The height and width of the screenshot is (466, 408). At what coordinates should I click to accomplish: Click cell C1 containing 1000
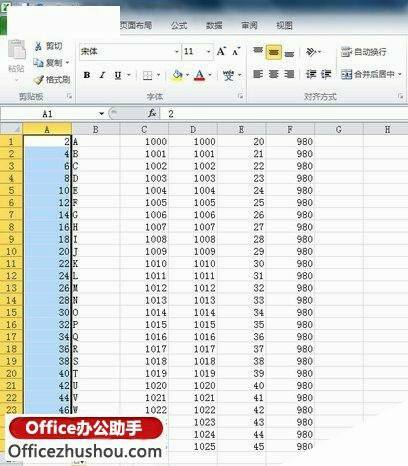[144, 141]
